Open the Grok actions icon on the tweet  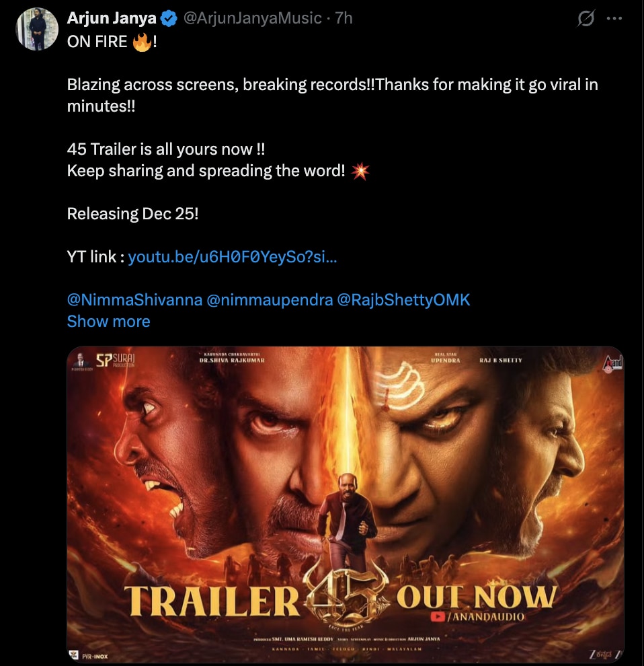click(x=586, y=20)
